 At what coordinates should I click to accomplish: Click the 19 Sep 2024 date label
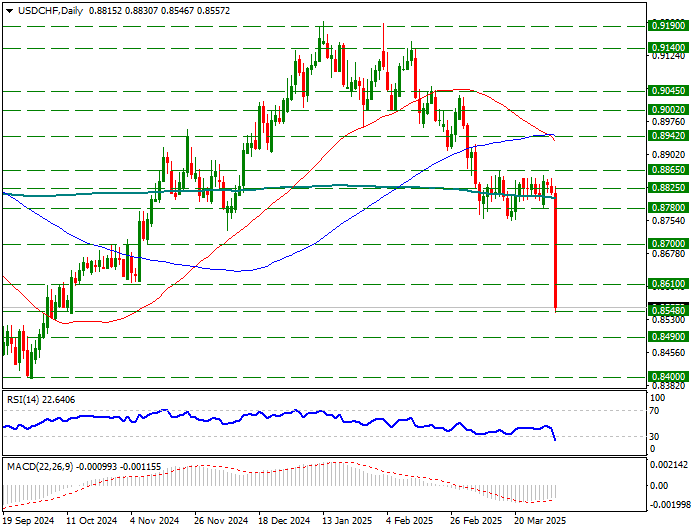pos(28,521)
